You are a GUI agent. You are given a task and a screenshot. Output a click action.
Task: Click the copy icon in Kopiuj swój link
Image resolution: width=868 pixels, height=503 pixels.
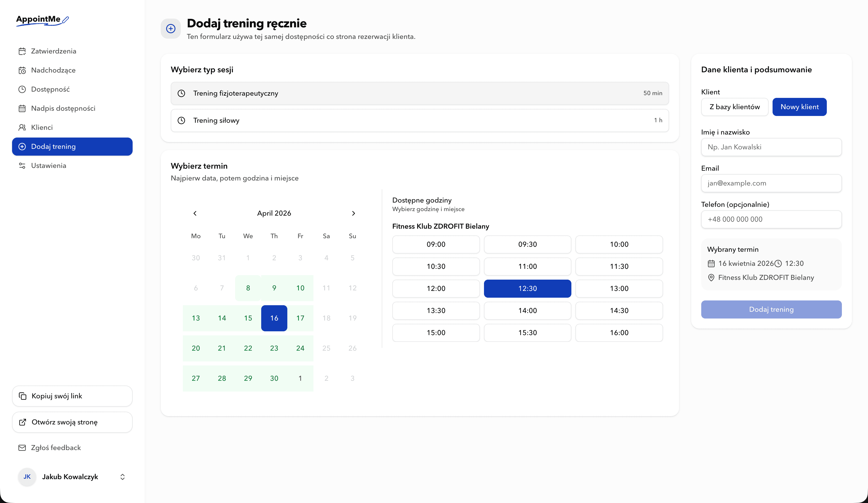[23, 396]
